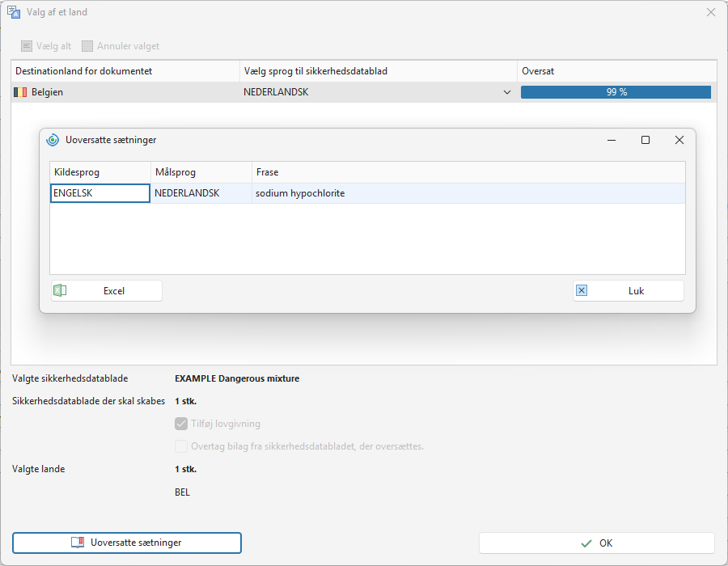Toggle the Overtag bilag checkbox
Viewport: 728px width, 566px height.
(181, 446)
